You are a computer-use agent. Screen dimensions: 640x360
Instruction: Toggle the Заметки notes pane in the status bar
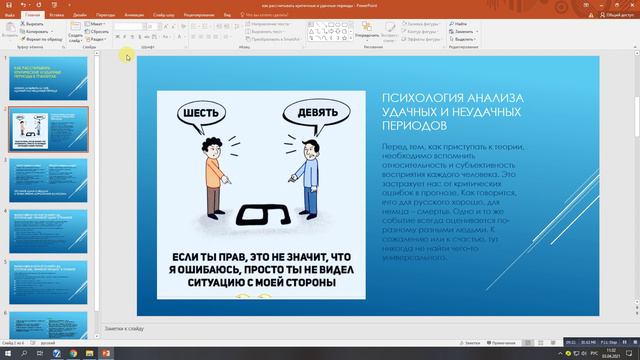pyautogui.click(x=470, y=343)
